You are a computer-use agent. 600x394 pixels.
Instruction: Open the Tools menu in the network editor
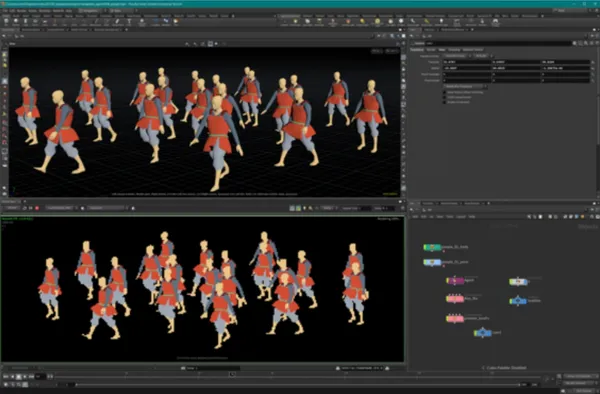450,217
